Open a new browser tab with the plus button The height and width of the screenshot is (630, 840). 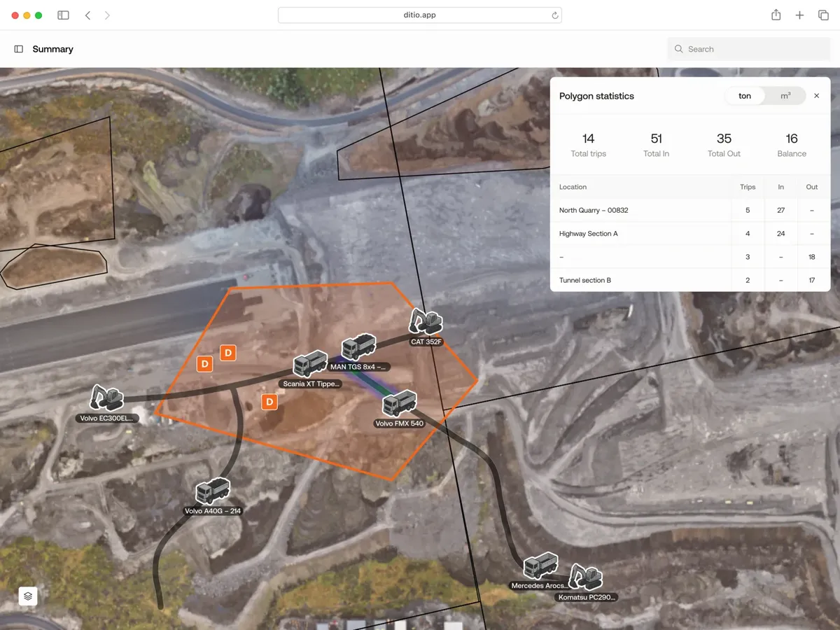pyautogui.click(x=799, y=15)
